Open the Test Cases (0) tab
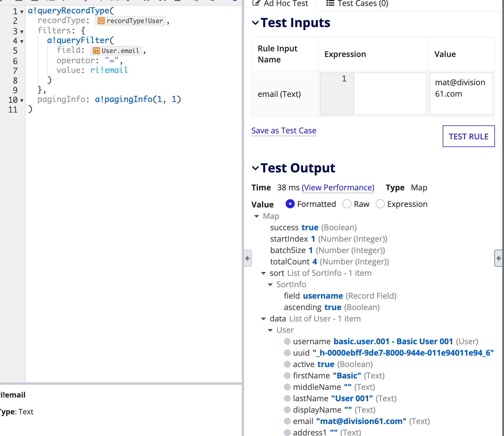The height and width of the screenshot is (436, 504). tap(357, 3)
